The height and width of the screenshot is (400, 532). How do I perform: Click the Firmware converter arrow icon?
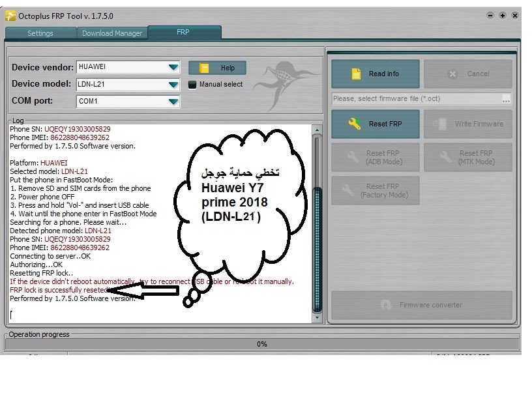pos(386,305)
